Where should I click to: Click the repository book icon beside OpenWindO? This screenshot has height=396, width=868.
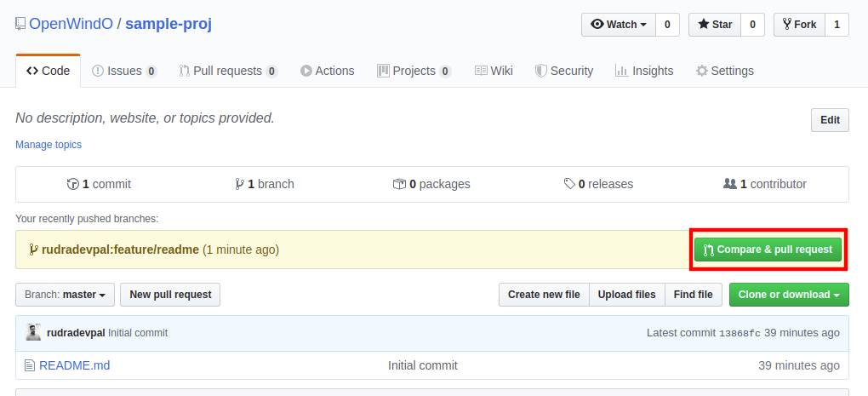pos(20,24)
